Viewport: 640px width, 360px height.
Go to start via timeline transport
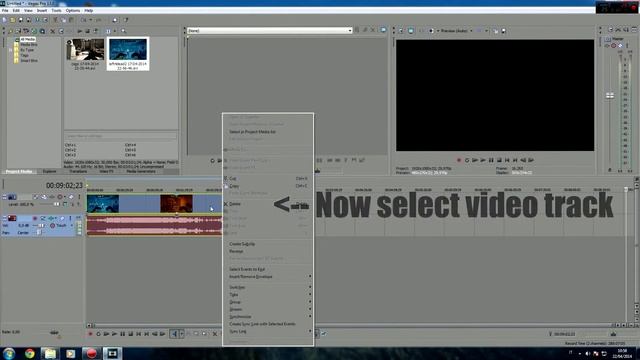coord(139,334)
